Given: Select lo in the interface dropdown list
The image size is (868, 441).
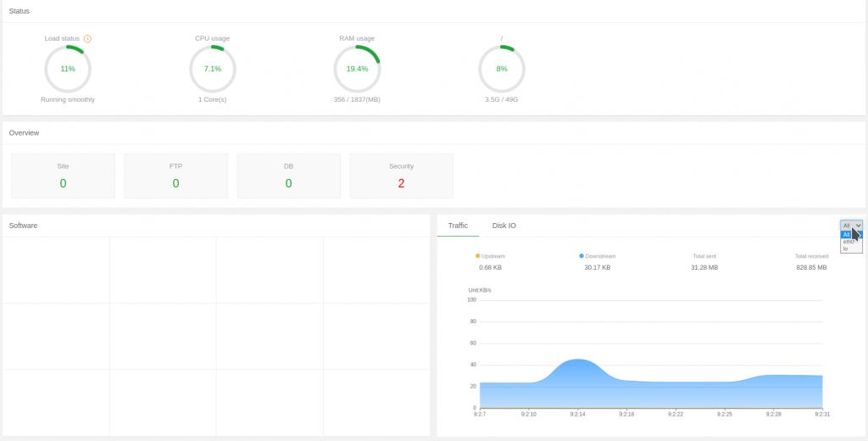Looking at the screenshot, I should point(851,248).
